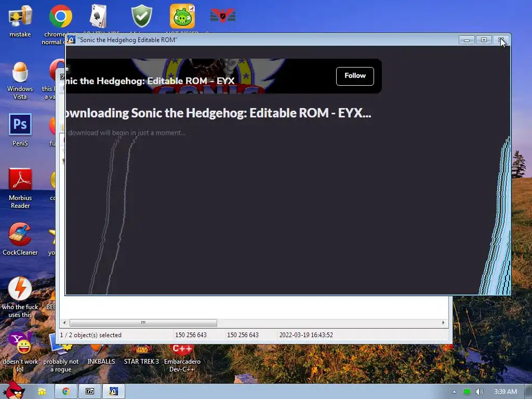Open the volume speaker tray icon
Viewport: 532px width, 399px height.
(x=479, y=392)
